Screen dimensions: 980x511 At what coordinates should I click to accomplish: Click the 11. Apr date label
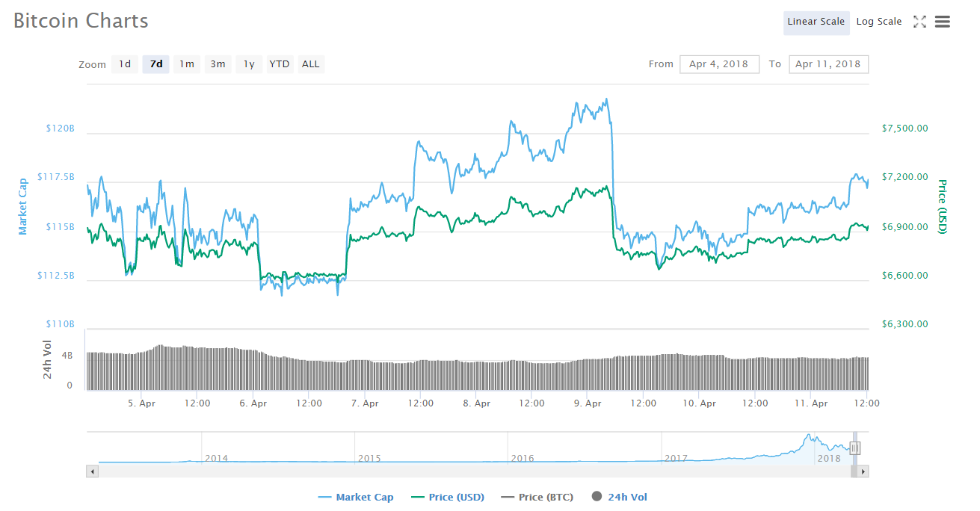pos(811,403)
